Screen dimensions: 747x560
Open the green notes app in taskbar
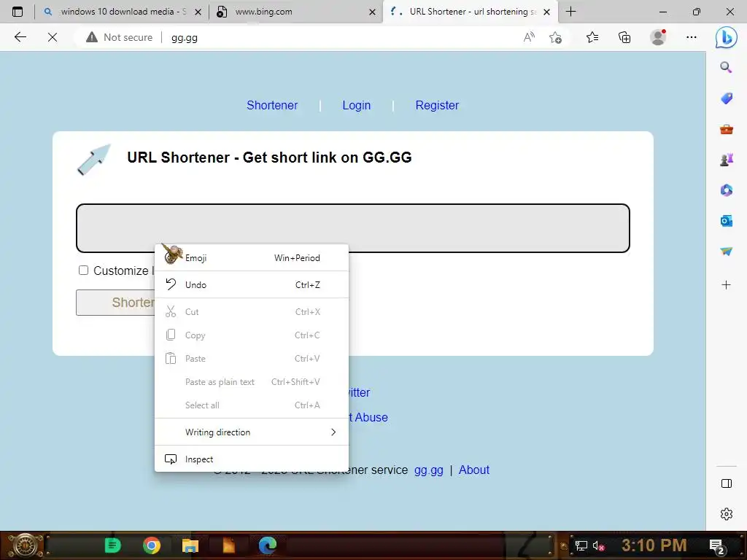click(x=112, y=545)
